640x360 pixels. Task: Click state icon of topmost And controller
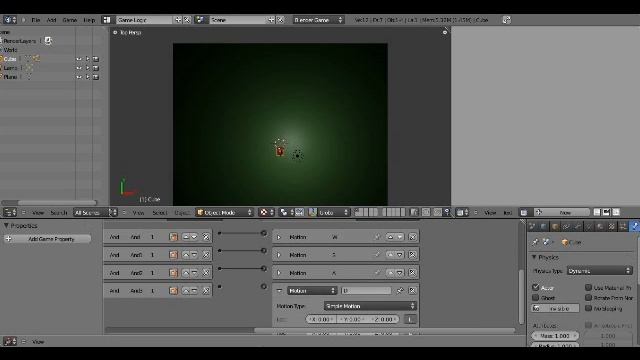(173, 237)
